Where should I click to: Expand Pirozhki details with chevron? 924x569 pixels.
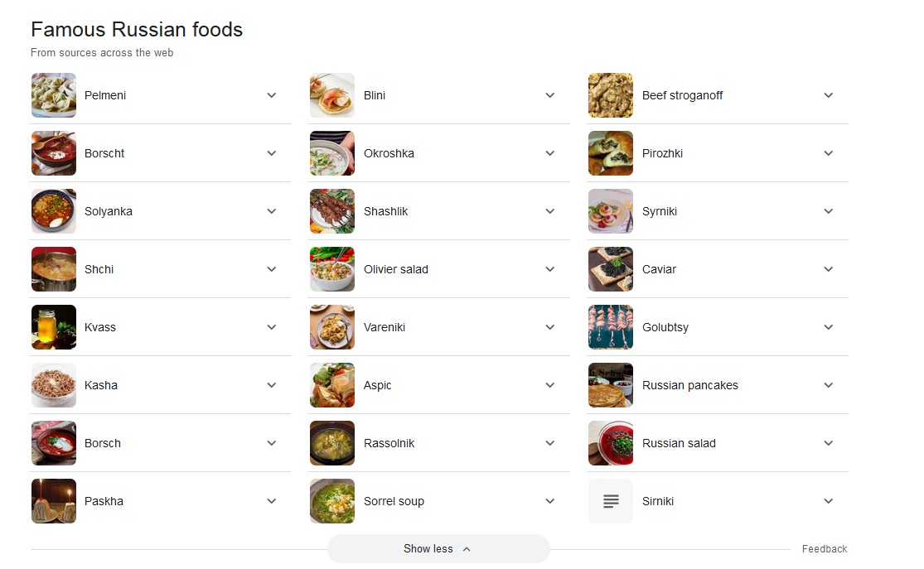pyautogui.click(x=829, y=153)
